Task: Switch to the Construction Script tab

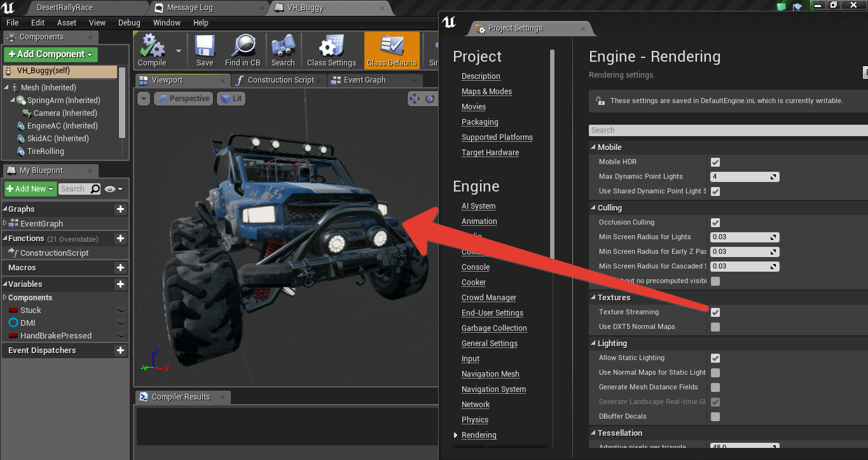Action: pos(280,80)
